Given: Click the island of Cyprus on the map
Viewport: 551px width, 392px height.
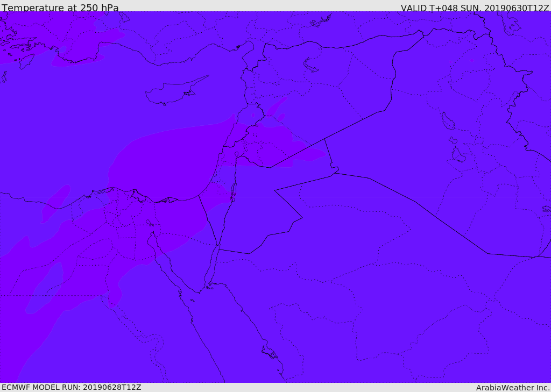Looking at the screenshot, I should pos(176,91).
